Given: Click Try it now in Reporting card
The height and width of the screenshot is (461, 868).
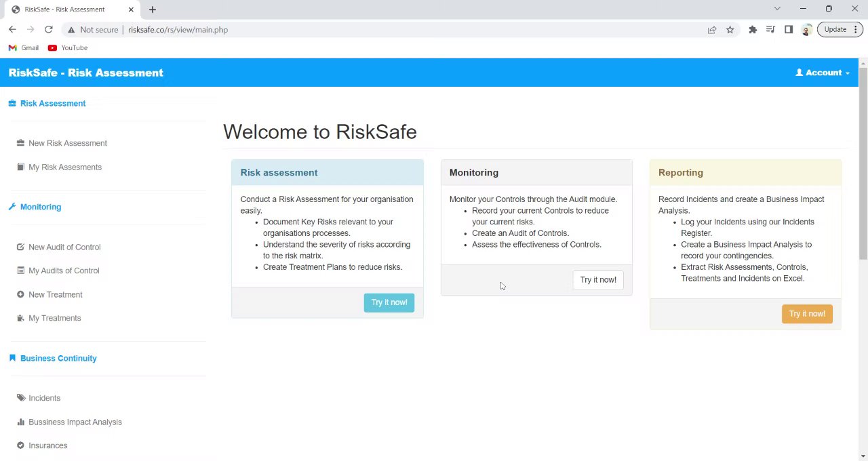Looking at the screenshot, I should click(x=807, y=314).
